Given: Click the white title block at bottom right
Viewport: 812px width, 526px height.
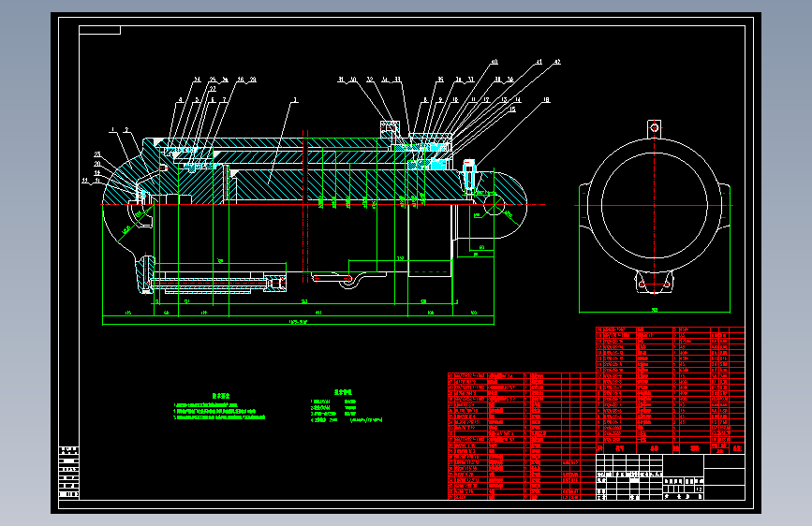Looking at the screenshot, I should pos(670,476).
